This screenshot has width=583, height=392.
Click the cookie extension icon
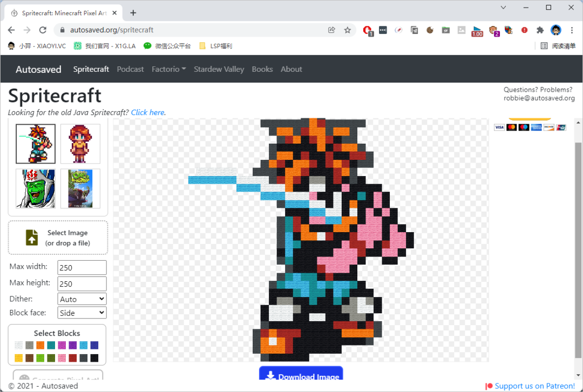430,30
